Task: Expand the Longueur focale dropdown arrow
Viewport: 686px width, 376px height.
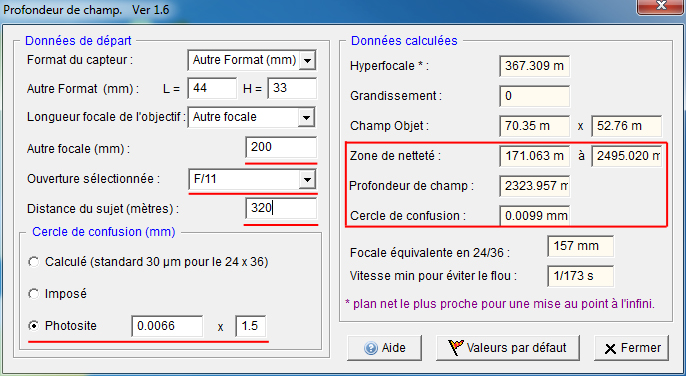Action: [x=306, y=117]
